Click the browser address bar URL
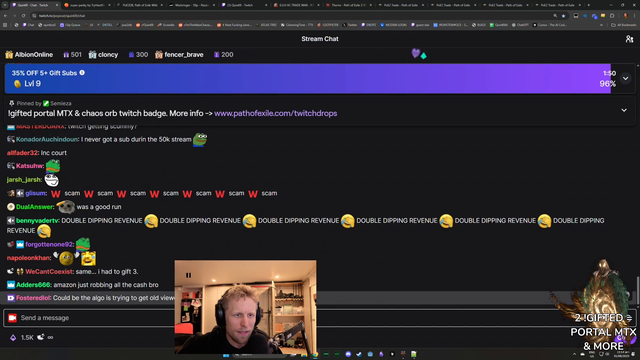 click(62, 16)
